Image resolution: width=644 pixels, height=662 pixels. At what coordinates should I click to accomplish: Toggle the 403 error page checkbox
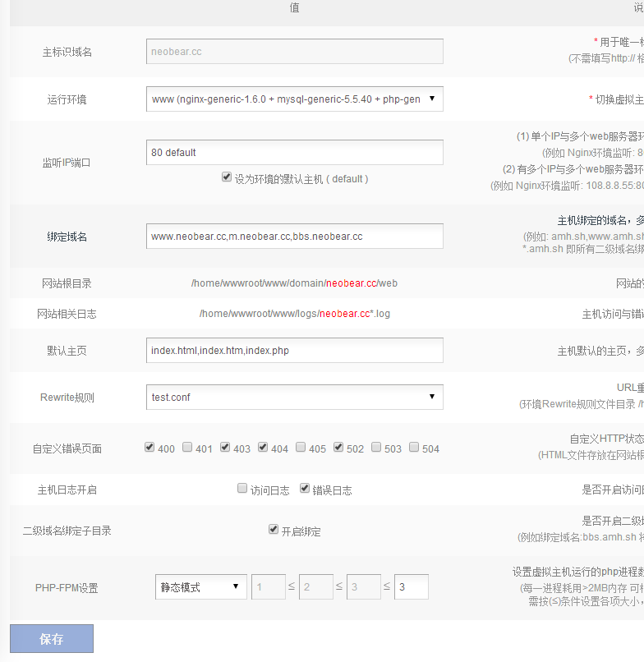[225, 448]
